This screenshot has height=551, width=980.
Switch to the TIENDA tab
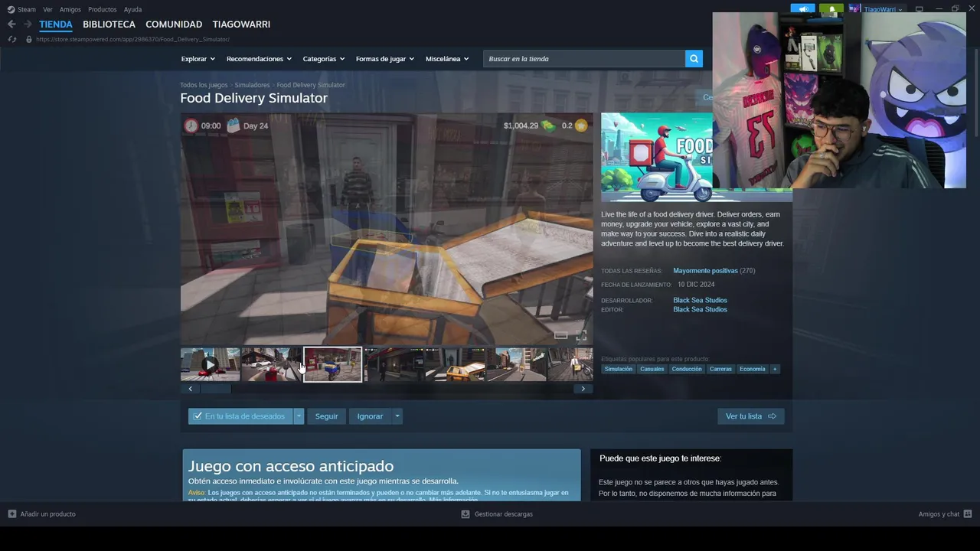[56, 24]
